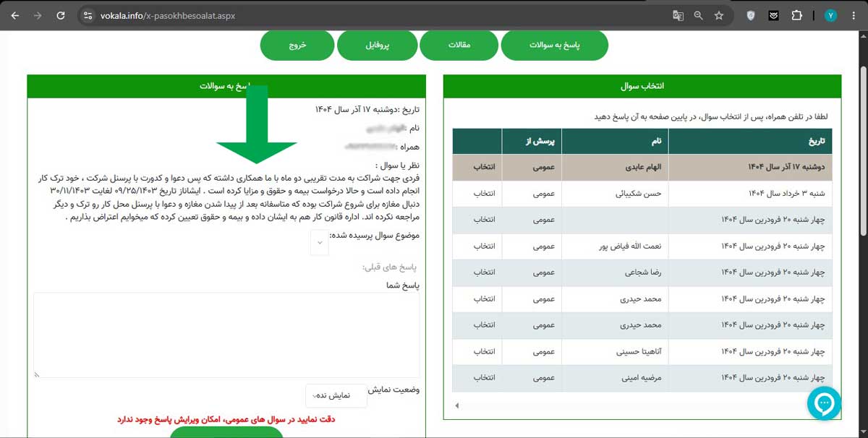Select انتخاب for رضا شجاعی row

click(484, 272)
